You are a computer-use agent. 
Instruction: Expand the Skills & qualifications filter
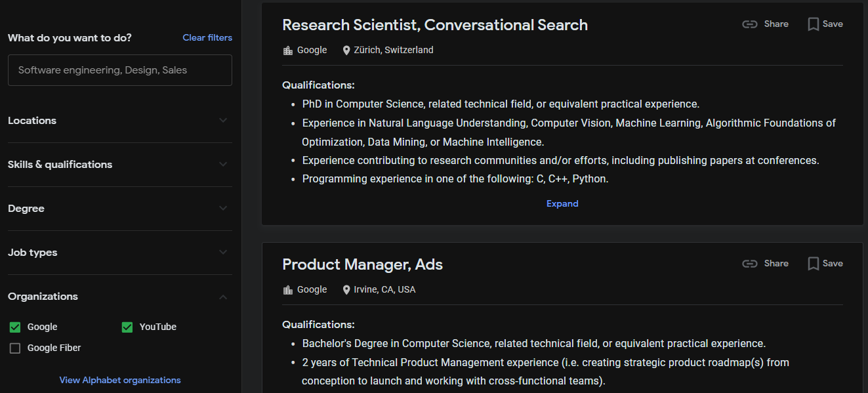pyautogui.click(x=223, y=165)
